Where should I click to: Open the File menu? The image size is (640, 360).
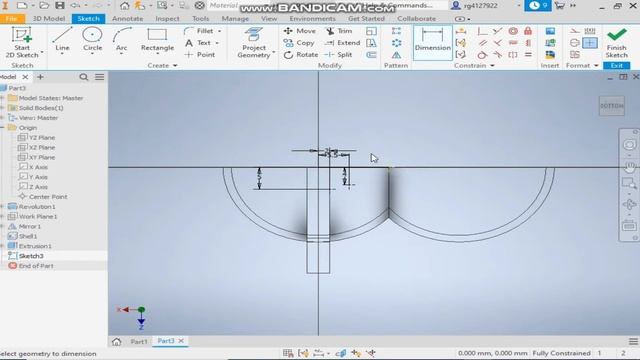tap(12, 19)
